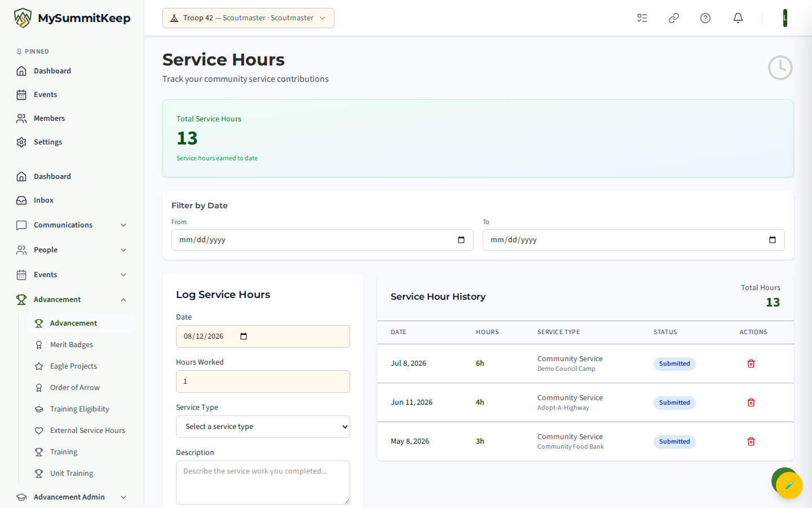This screenshot has height=508, width=812.
Task: Click the HOURS column header
Action: coord(487,332)
